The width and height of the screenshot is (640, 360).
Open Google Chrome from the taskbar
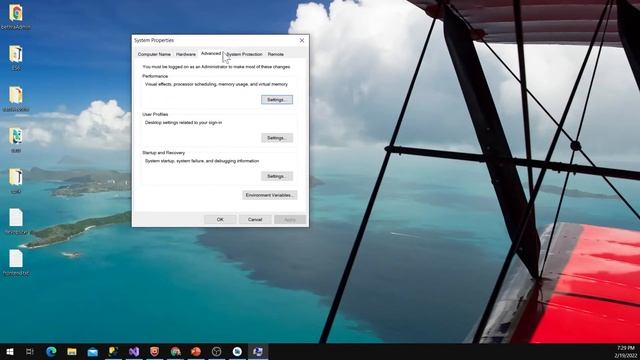pyautogui.click(x=175, y=351)
